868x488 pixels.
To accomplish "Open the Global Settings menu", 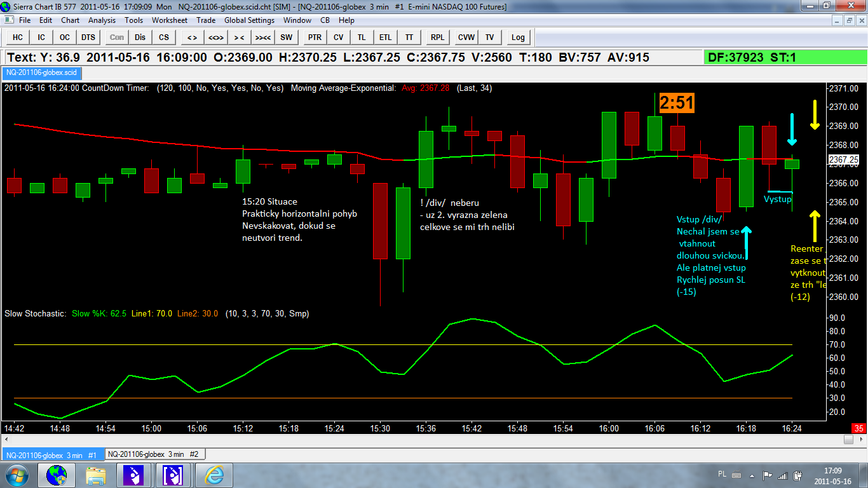I will [x=249, y=20].
